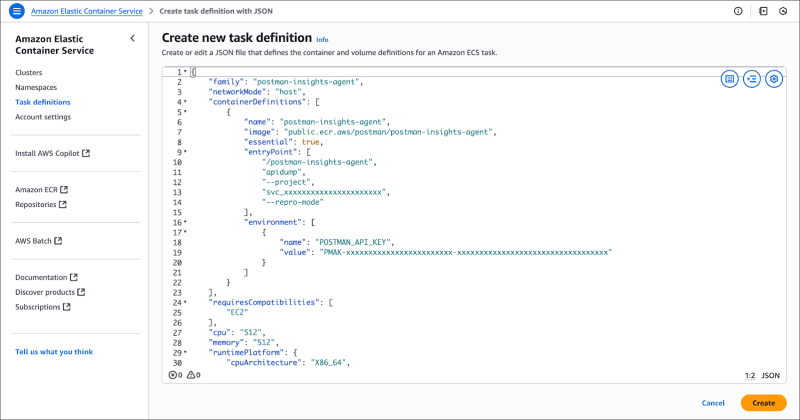Click the external link icon beside Discover products

click(81, 292)
